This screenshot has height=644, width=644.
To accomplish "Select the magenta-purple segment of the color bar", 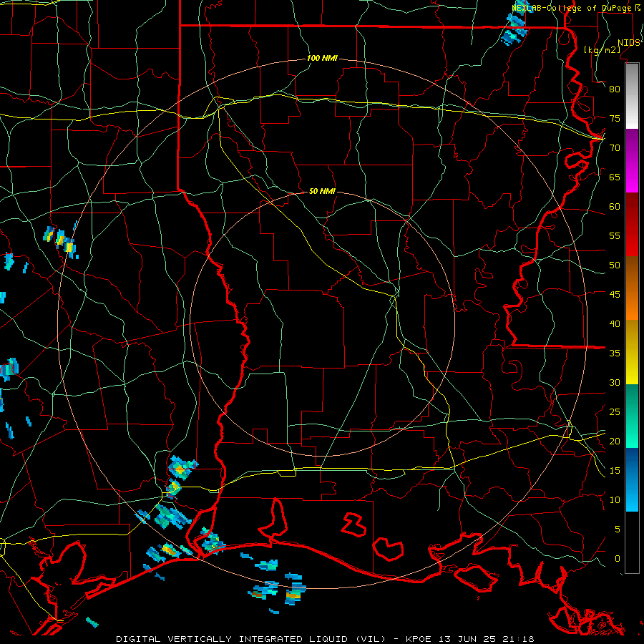I will point(632,161).
